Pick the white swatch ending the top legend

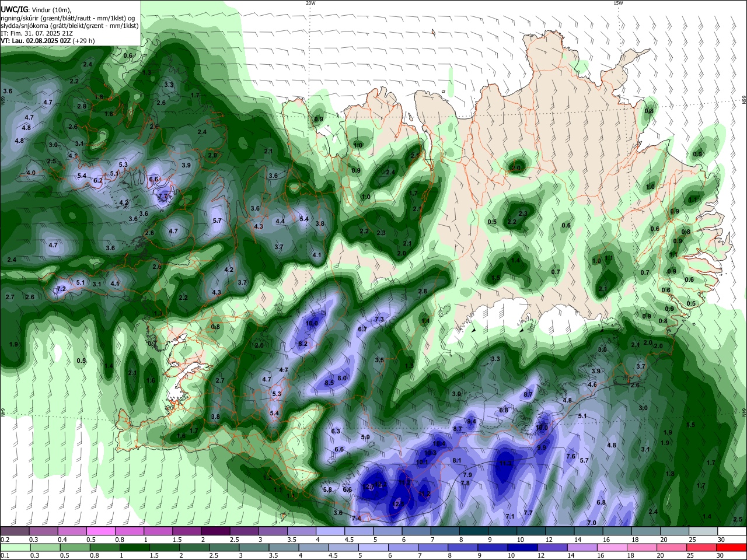point(732,531)
